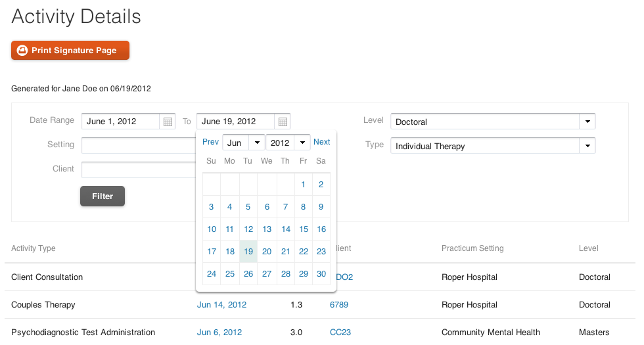This screenshot has width=644, height=345.
Task: Pick day 9 in the calendar
Action: 321,206
